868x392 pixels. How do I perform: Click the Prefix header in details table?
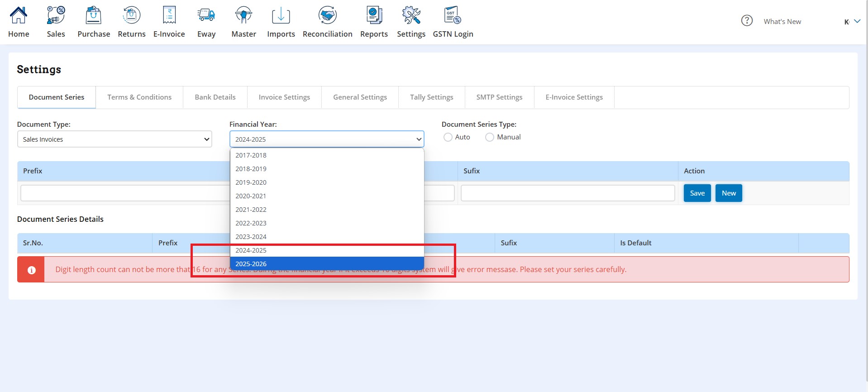pos(168,243)
